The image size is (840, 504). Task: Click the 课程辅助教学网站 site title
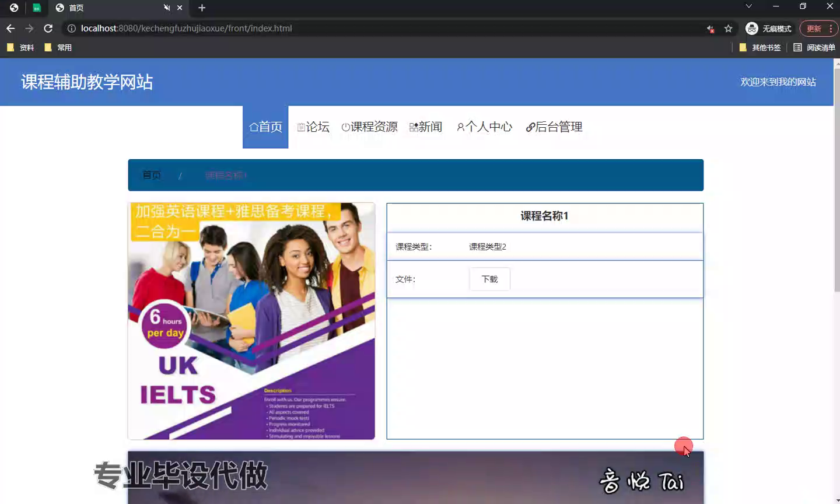tap(87, 82)
